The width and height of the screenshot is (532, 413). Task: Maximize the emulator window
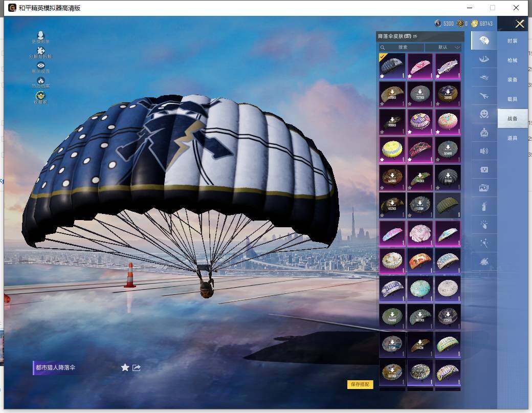pyautogui.click(x=493, y=8)
